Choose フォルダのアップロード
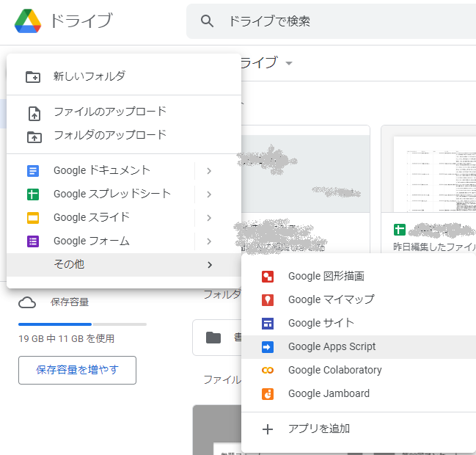The height and width of the screenshot is (455, 476). 124,135
